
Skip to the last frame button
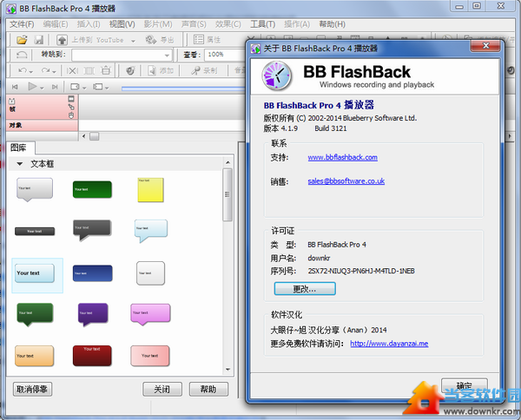55,87
